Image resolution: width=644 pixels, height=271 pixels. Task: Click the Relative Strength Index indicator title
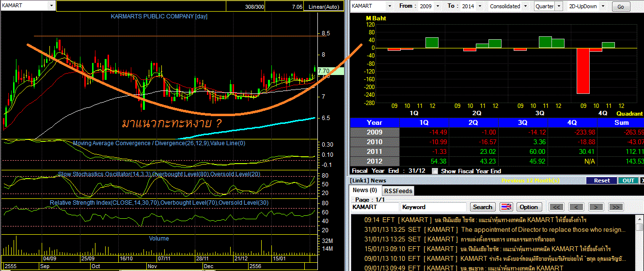(159, 202)
